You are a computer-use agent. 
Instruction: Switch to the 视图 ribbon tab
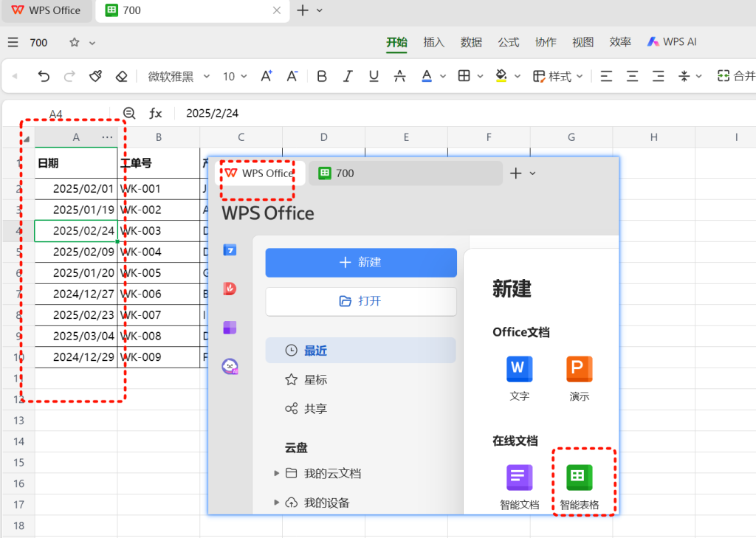(x=583, y=42)
